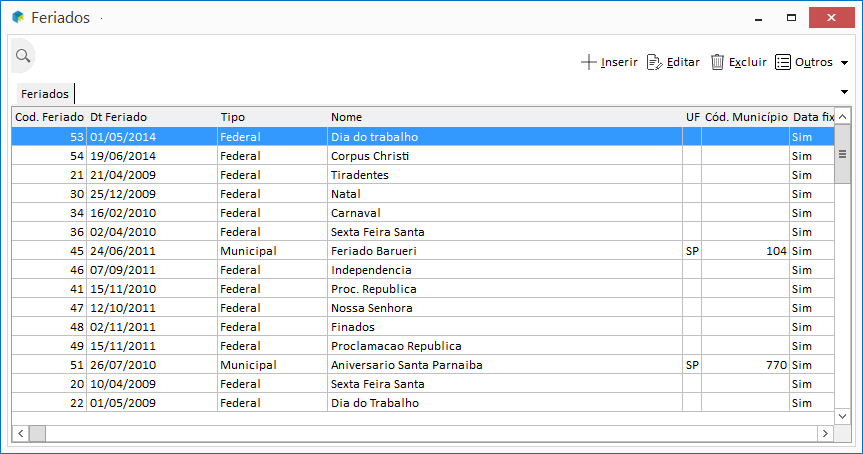
Task: Open the Outros dropdown arrow
Action: pos(844,63)
